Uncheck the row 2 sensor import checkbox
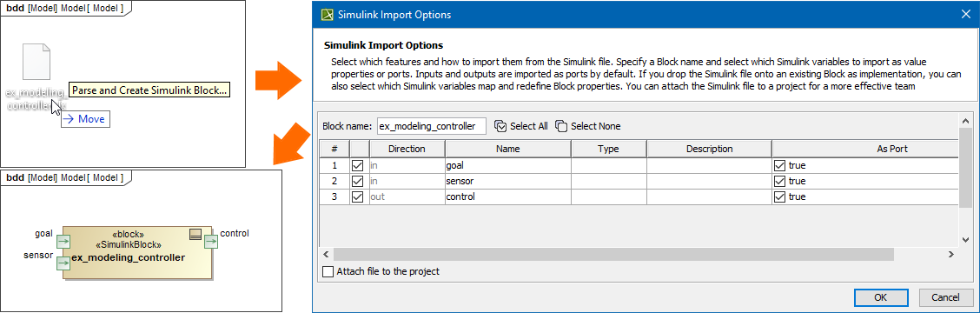This screenshot has height=313, width=980. click(357, 181)
